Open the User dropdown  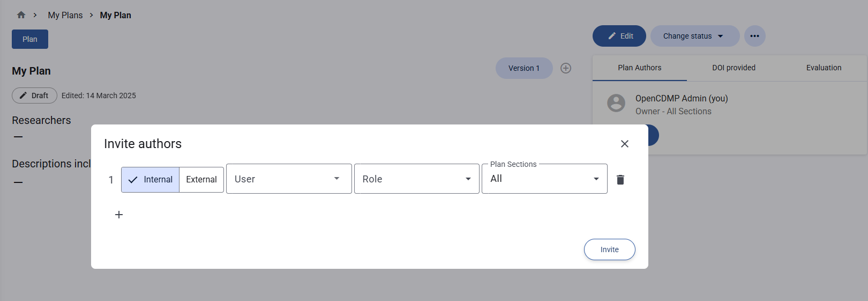click(x=289, y=179)
